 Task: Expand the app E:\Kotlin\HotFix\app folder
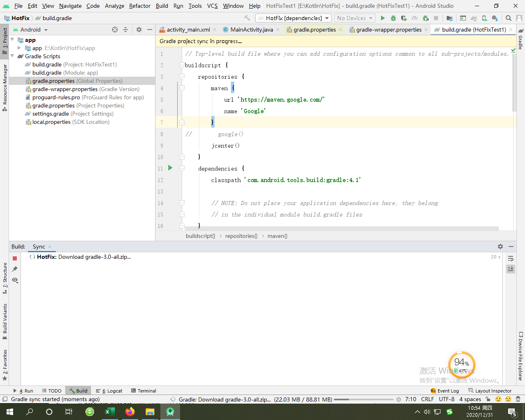[19, 48]
